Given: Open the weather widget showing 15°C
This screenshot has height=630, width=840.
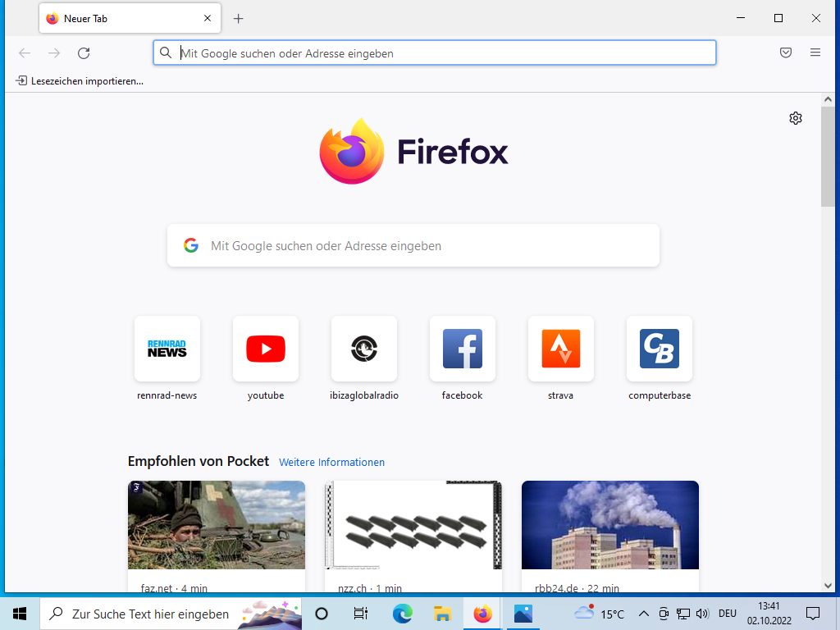Looking at the screenshot, I should pyautogui.click(x=599, y=614).
